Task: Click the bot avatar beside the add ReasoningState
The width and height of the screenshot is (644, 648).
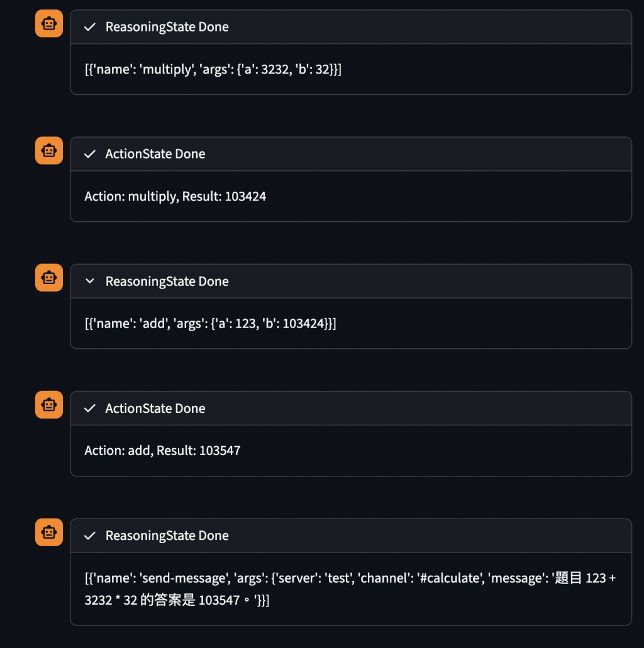Action: (x=49, y=278)
